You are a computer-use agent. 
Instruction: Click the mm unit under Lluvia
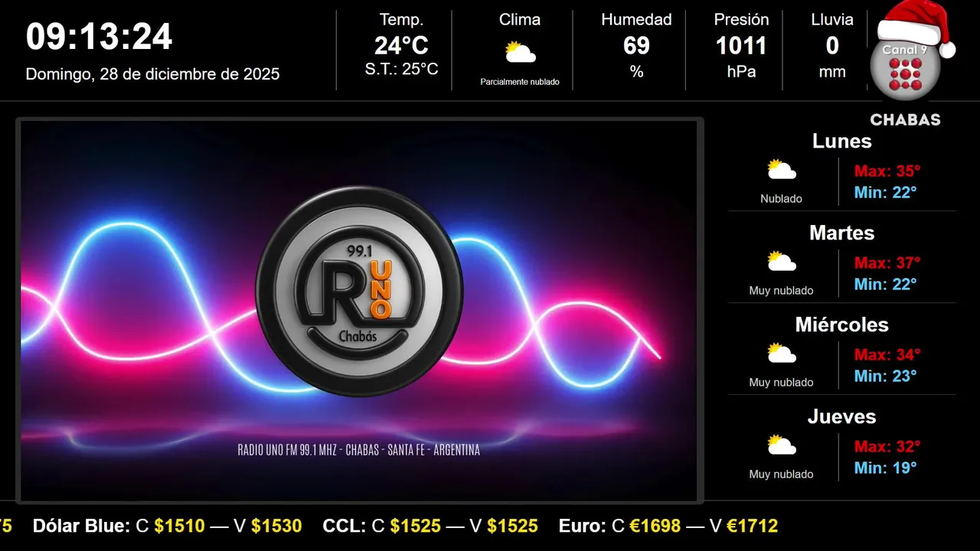(x=832, y=72)
